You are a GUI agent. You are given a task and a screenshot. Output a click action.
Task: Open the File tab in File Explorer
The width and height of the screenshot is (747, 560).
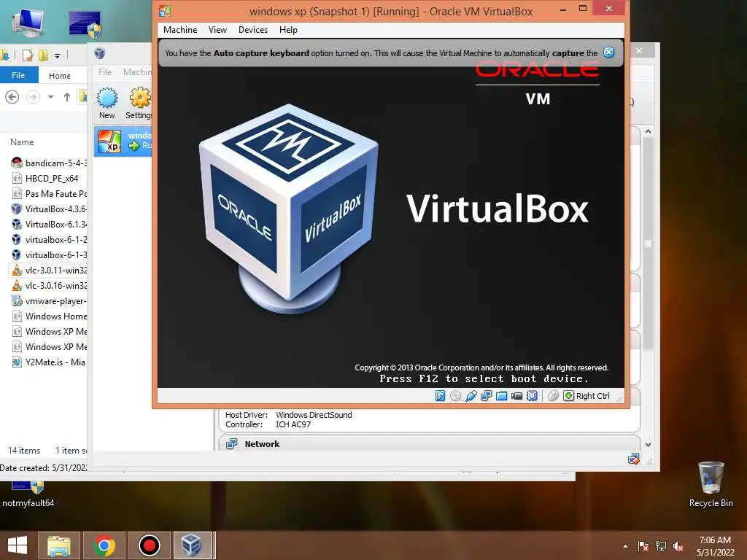pyautogui.click(x=18, y=75)
